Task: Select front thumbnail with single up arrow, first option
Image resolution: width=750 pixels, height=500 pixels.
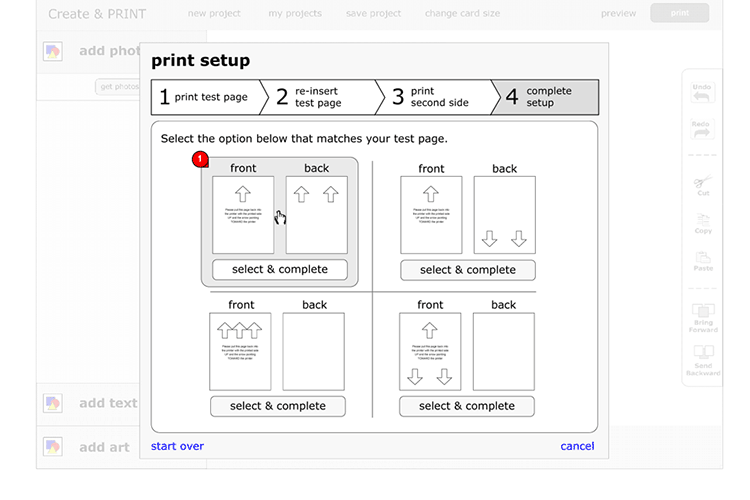Action: [243, 215]
